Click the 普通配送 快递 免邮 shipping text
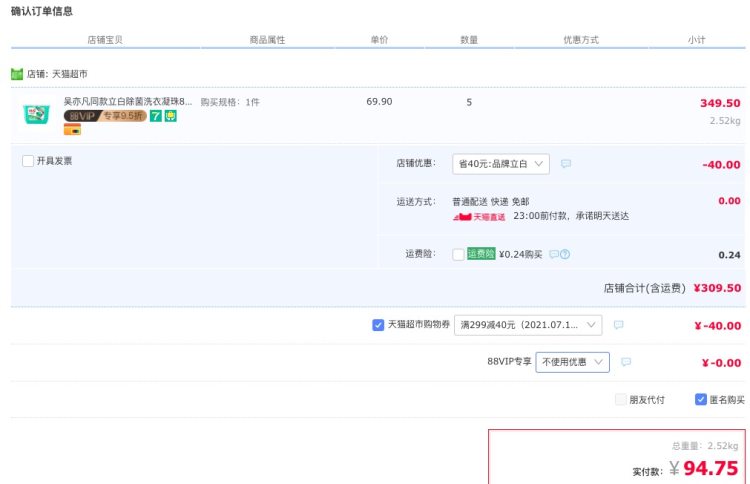Screen dimensions: 750x484 (491, 202)
